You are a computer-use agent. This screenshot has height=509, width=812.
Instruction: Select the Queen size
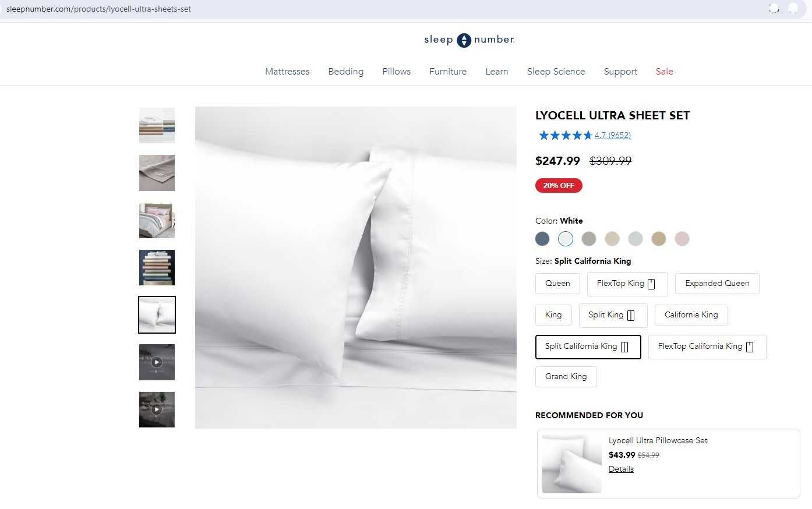point(557,284)
